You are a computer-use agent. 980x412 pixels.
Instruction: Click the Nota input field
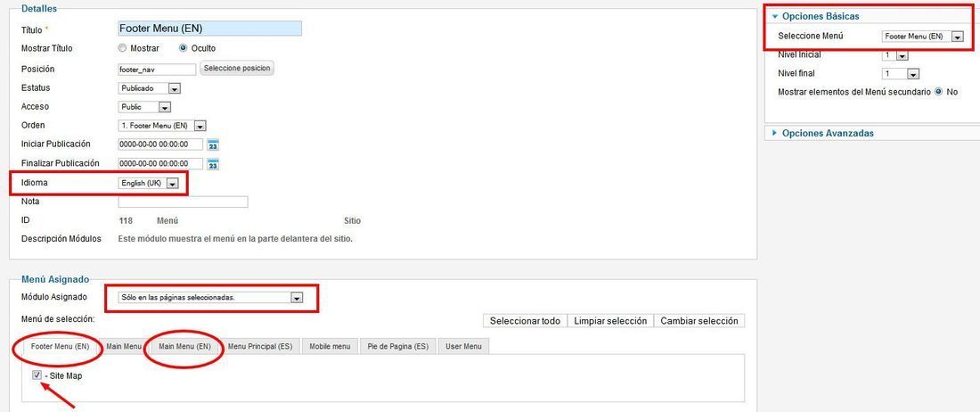point(184,202)
